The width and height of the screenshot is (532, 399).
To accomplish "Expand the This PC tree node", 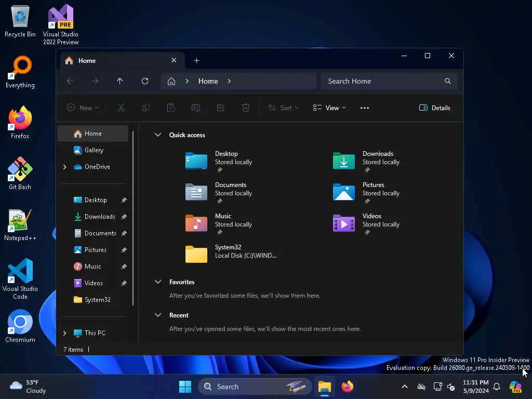I will pyautogui.click(x=64, y=333).
